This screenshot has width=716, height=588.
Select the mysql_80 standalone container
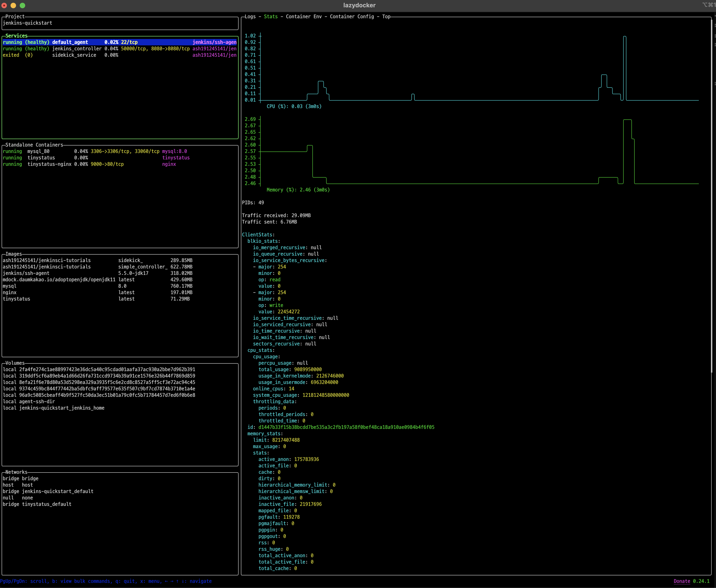point(38,151)
